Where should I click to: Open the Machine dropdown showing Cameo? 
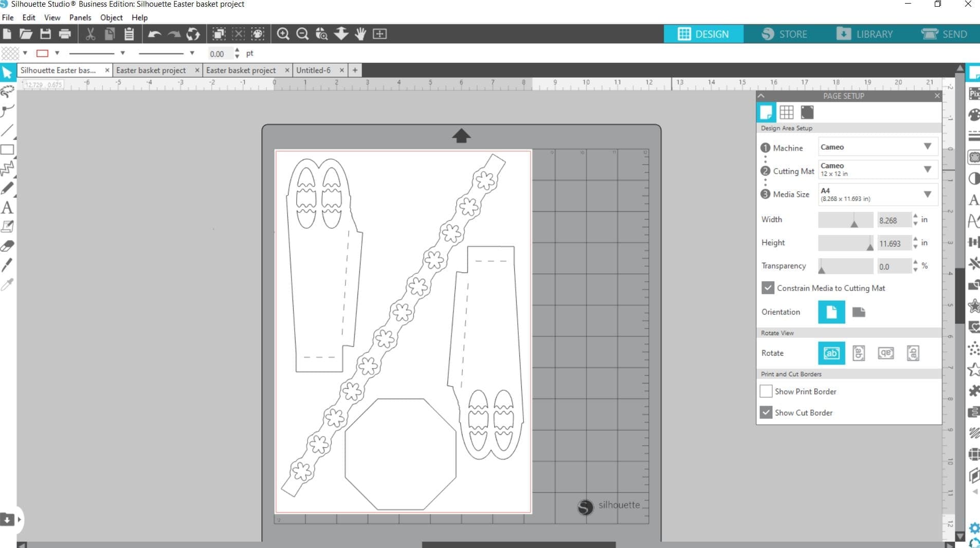(x=878, y=147)
